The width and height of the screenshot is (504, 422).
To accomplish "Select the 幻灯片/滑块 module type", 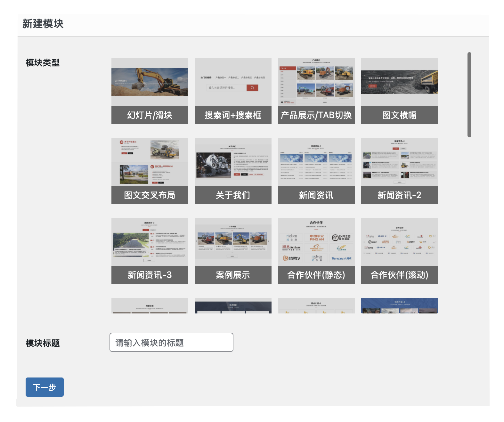I will pyautogui.click(x=150, y=91).
